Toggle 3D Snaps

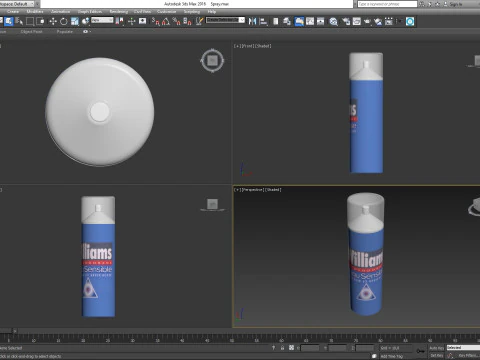pyautogui.click(x=155, y=21)
